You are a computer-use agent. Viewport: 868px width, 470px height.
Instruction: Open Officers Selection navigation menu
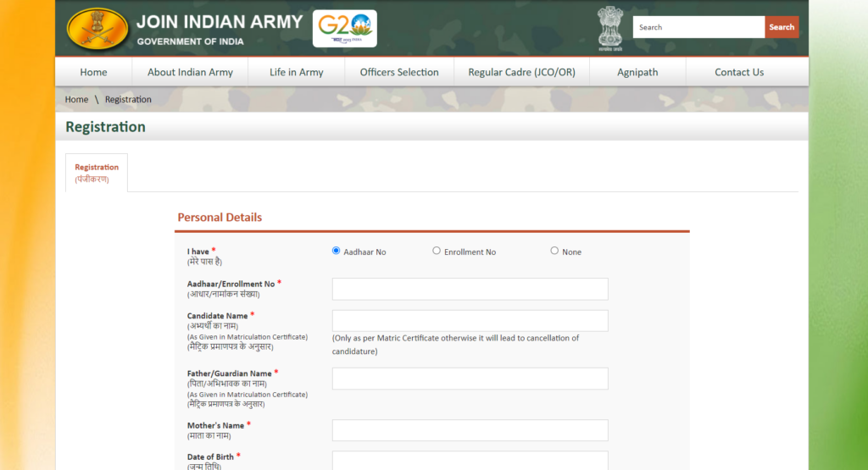[x=399, y=72]
